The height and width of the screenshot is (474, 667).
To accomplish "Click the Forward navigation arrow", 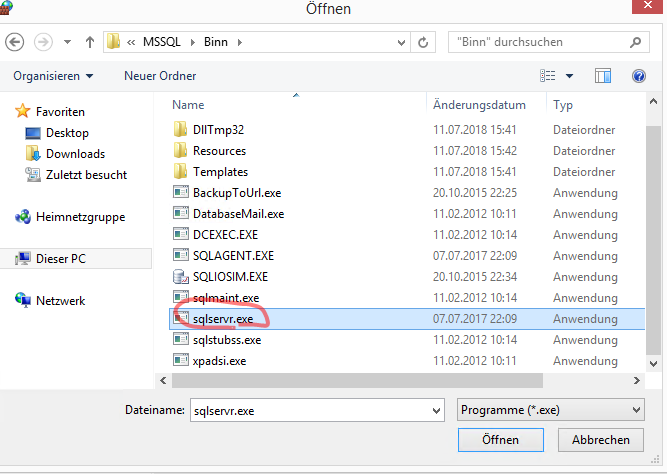I will [43, 42].
